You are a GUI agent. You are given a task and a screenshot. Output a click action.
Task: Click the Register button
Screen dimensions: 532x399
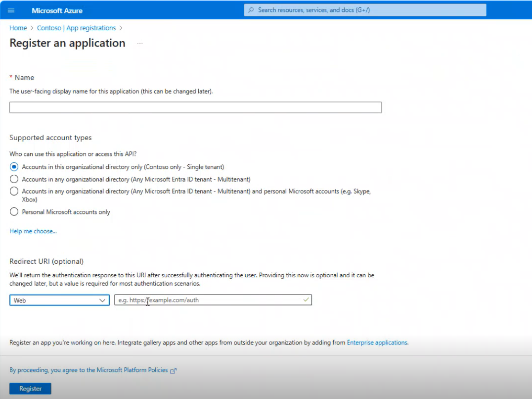point(30,389)
